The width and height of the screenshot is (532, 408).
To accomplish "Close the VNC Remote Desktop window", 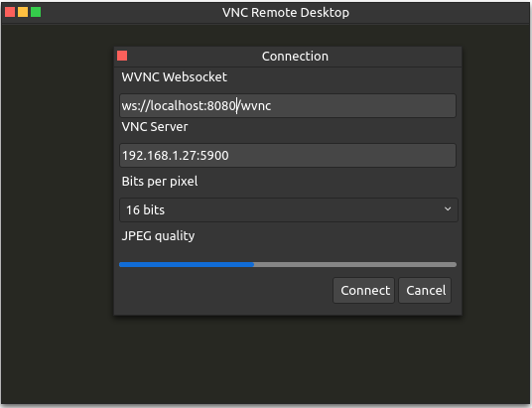I will [x=10, y=12].
